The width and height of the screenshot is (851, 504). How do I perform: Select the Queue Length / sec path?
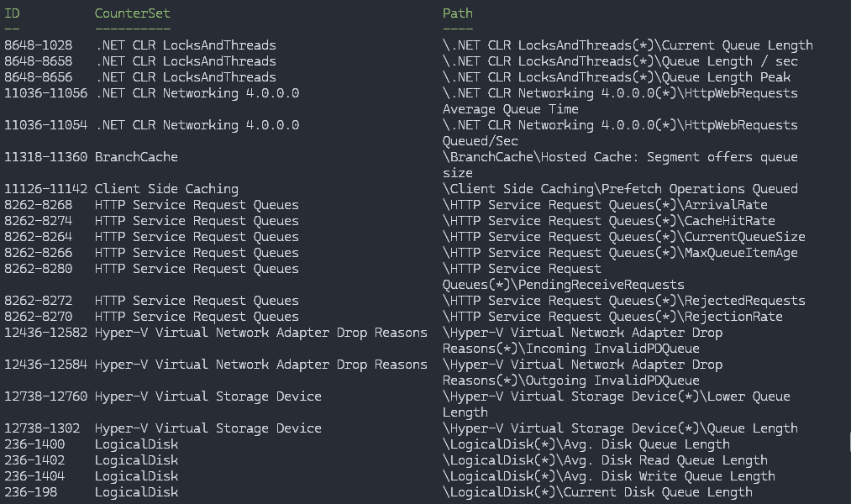[620, 61]
